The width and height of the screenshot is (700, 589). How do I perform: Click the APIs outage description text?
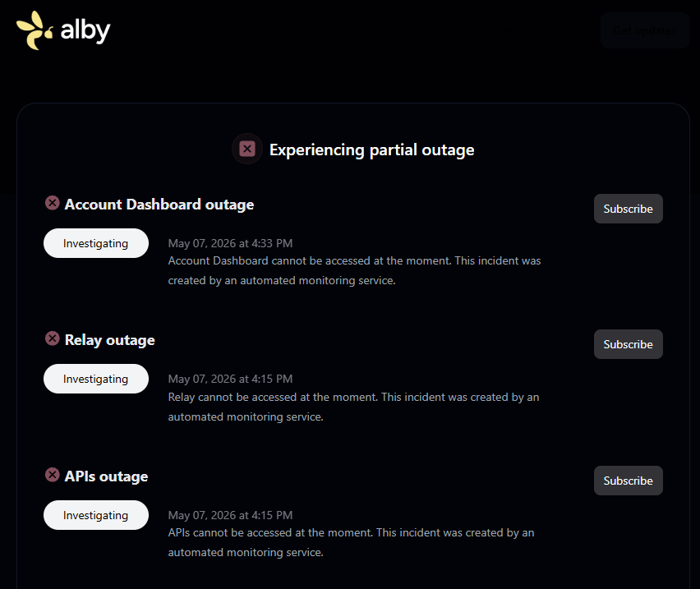(351, 543)
